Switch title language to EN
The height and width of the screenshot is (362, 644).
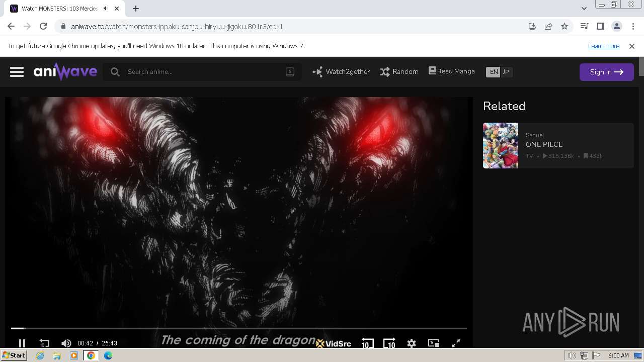[494, 72]
